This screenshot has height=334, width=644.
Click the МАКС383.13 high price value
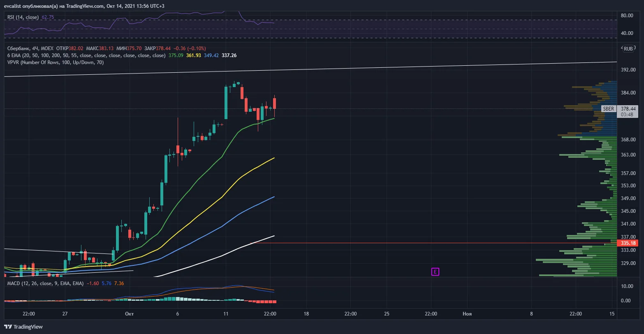[x=100, y=48]
